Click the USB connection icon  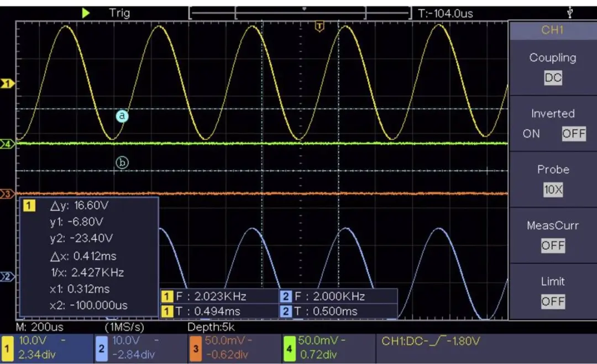pos(569,13)
